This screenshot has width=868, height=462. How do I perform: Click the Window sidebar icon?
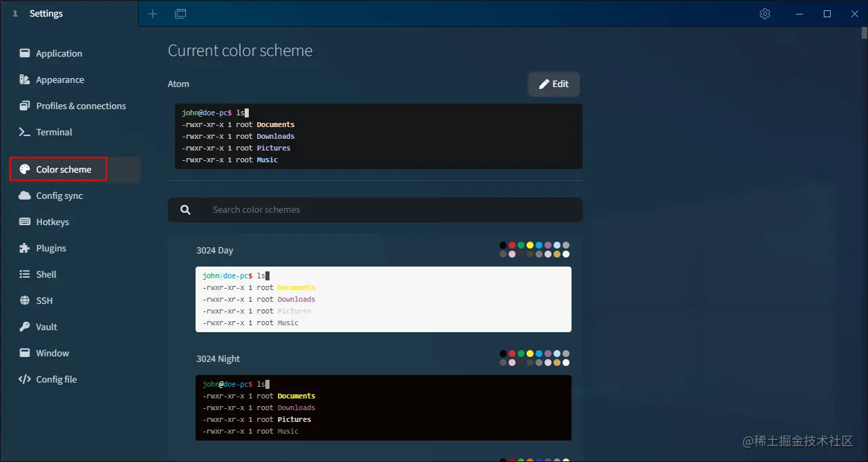[24, 353]
